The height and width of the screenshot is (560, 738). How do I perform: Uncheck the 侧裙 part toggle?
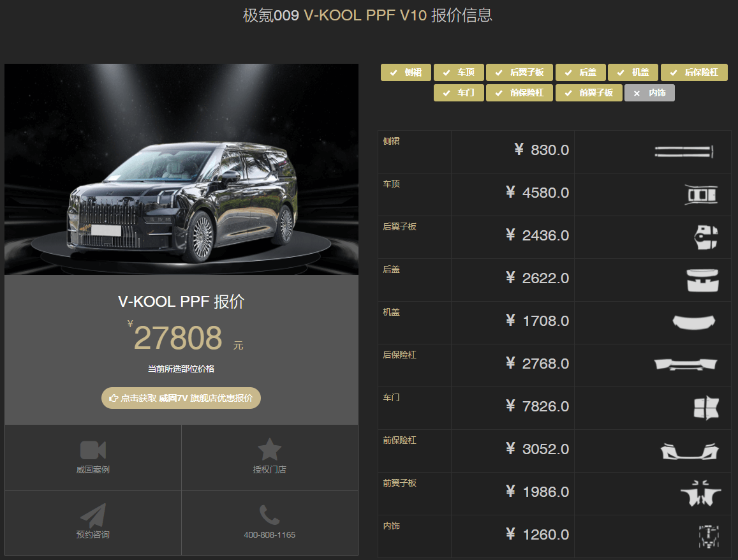tap(406, 73)
